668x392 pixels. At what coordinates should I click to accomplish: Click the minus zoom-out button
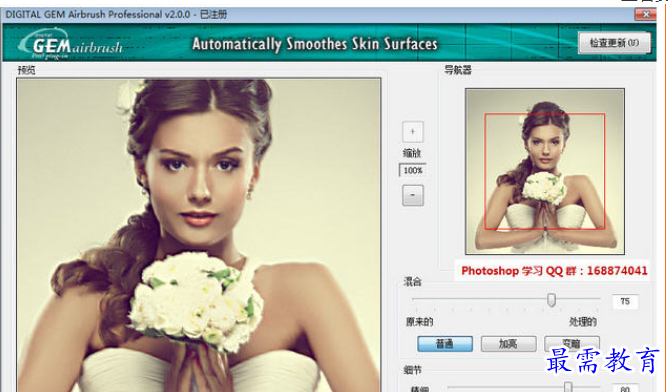412,195
